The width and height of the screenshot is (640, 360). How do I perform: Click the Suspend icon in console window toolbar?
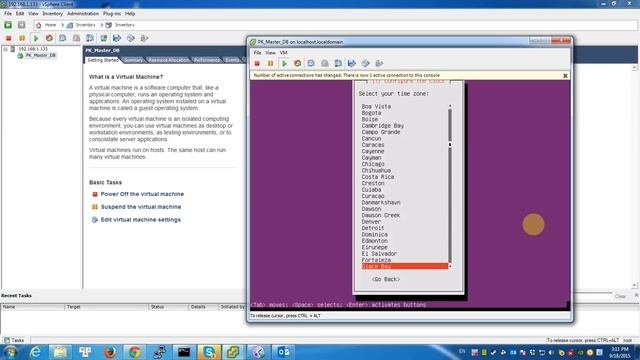pyautogui.click(x=270, y=63)
